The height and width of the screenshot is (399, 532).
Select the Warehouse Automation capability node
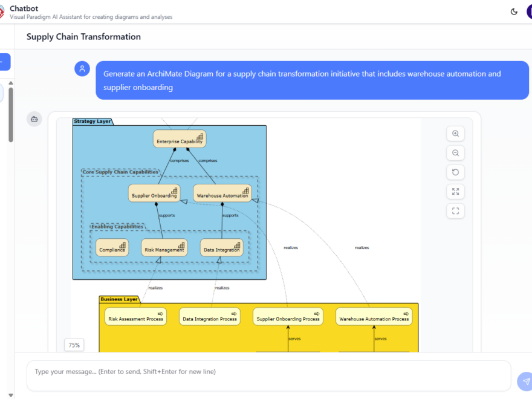coord(224,194)
